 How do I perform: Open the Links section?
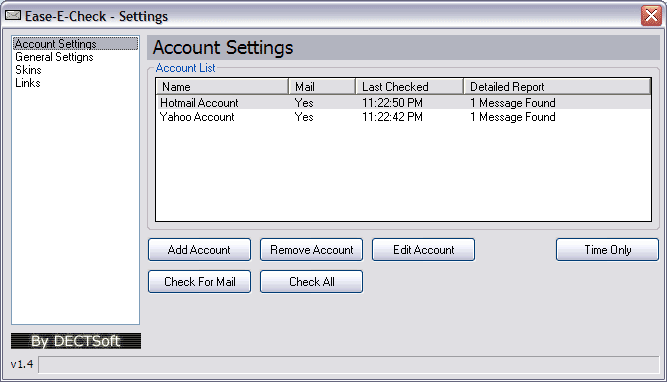click(x=28, y=83)
